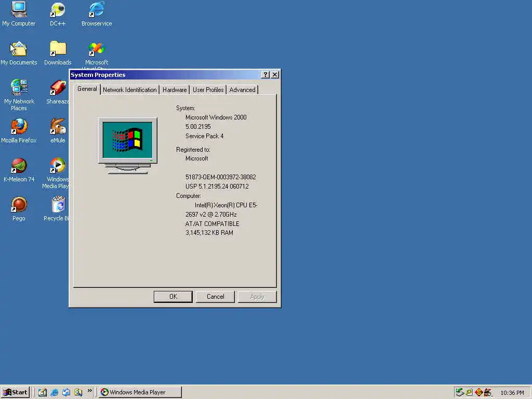The image size is (532, 399).
Task: Click the Show Desktop quick launch icon
Action: (43, 392)
